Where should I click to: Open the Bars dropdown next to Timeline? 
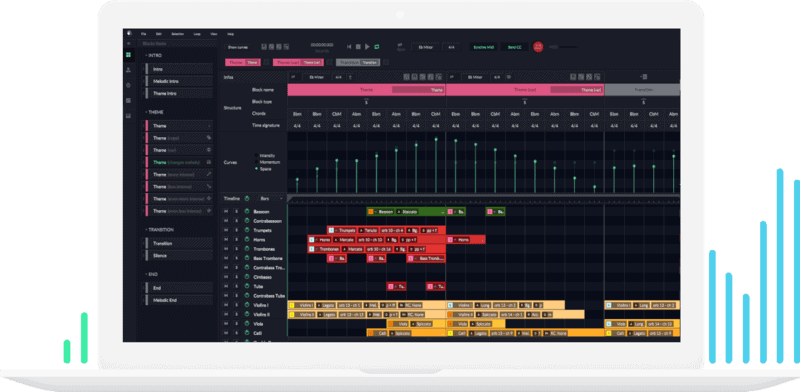270,198
